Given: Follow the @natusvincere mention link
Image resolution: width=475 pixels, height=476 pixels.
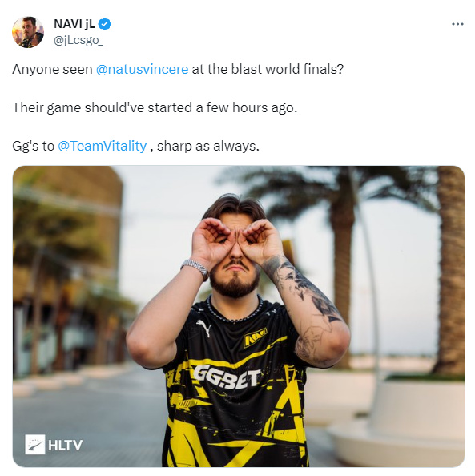Looking at the screenshot, I should coord(142,69).
